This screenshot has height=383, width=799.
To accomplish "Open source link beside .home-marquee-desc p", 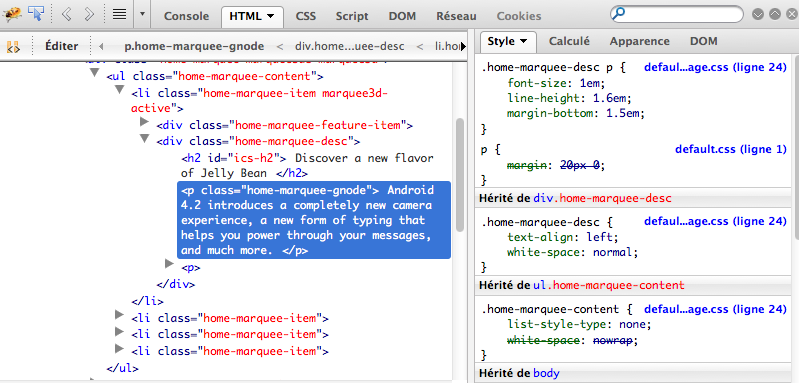I will tap(715, 67).
